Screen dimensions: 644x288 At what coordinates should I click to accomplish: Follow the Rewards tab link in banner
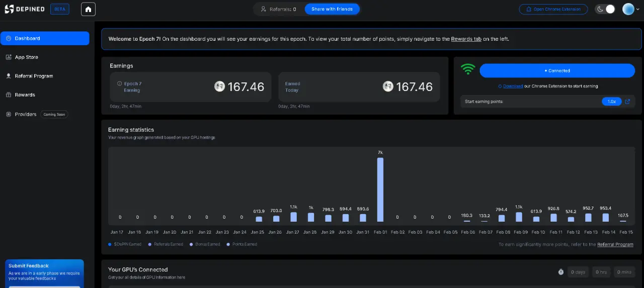tap(466, 39)
